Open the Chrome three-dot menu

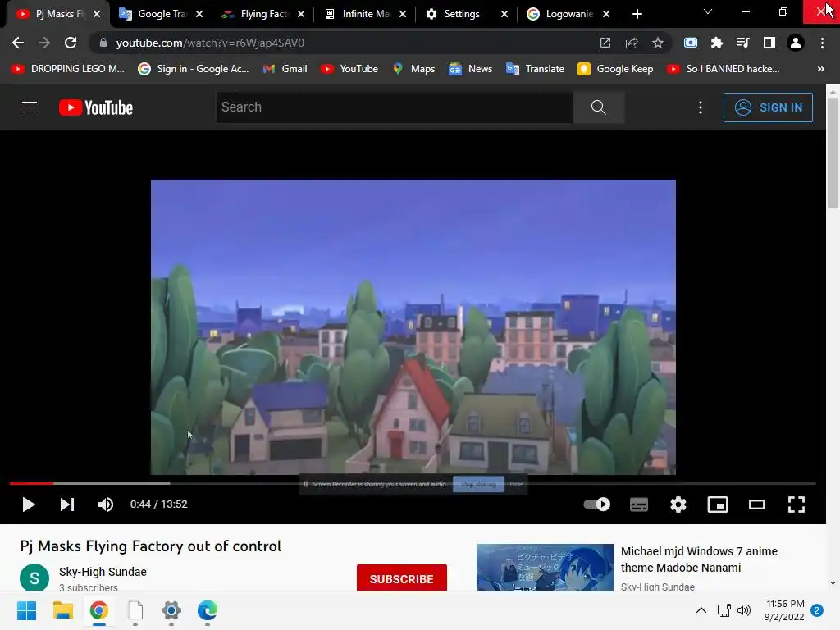(x=822, y=43)
